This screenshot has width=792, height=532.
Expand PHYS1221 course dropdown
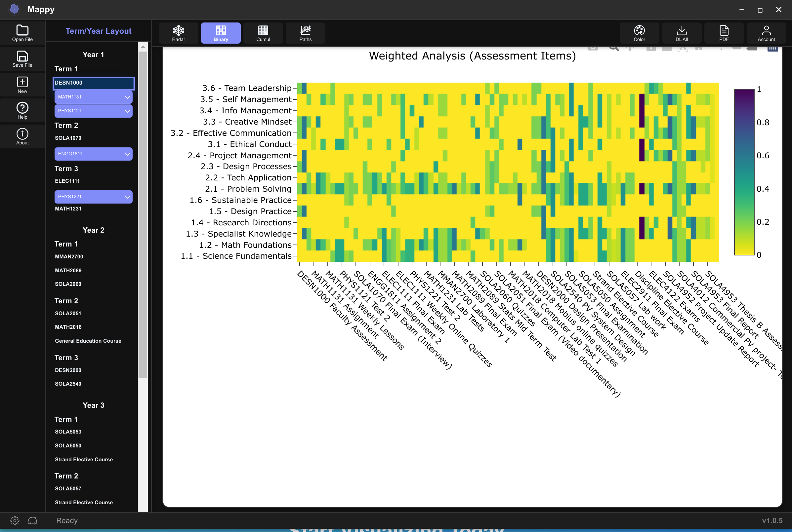click(127, 197)
